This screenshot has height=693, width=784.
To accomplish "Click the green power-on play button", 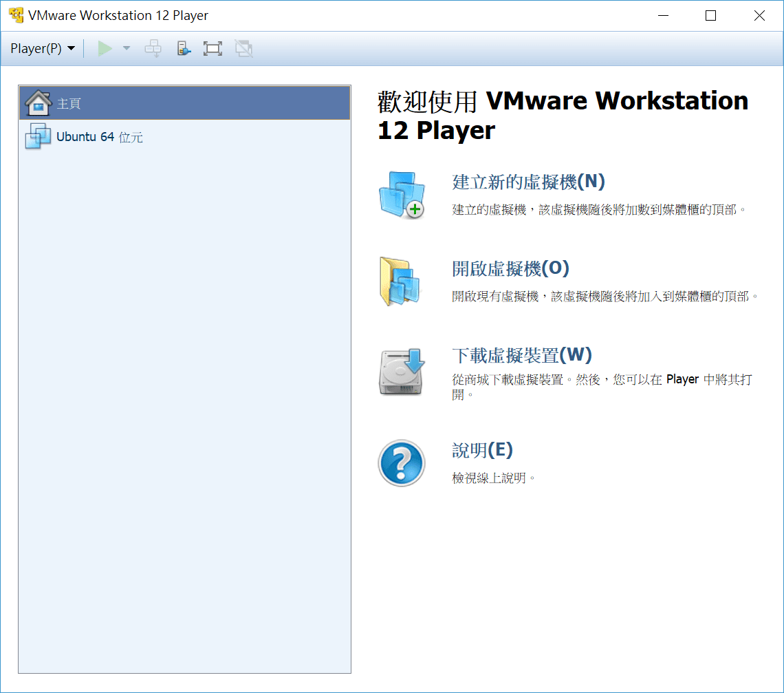I will point(105,49).
